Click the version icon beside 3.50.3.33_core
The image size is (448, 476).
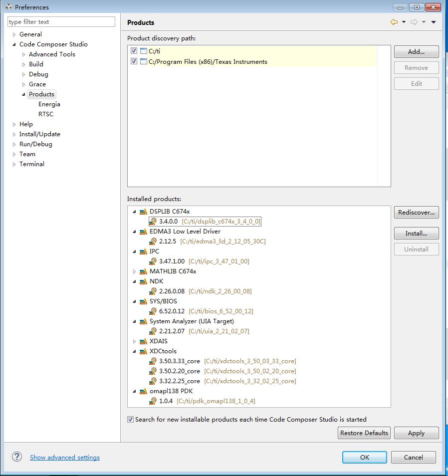click(153, 361)
